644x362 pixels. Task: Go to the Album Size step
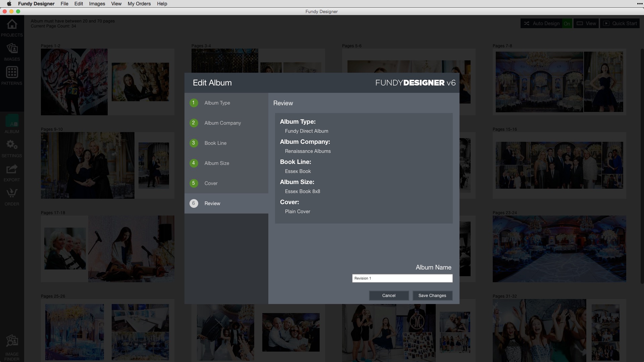tap(226, 163)
